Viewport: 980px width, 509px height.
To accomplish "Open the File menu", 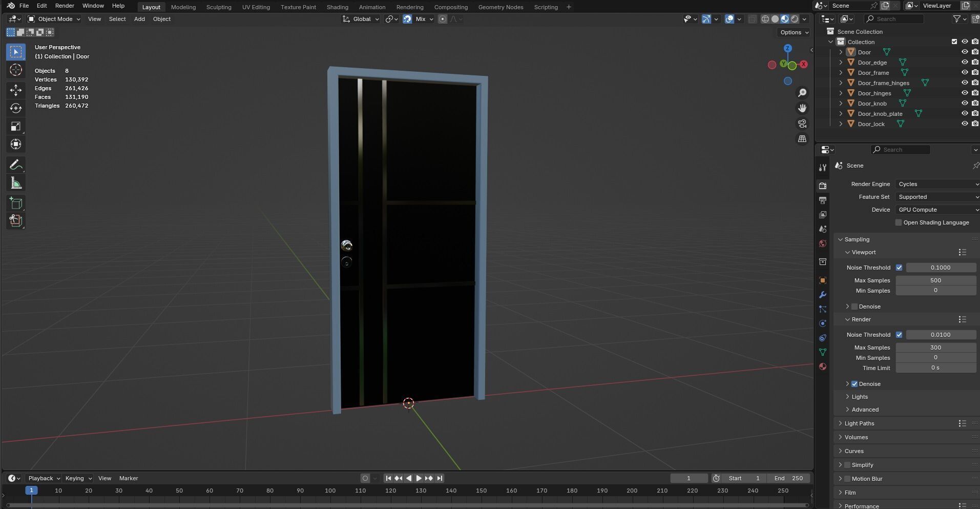I will coord(24,6).
